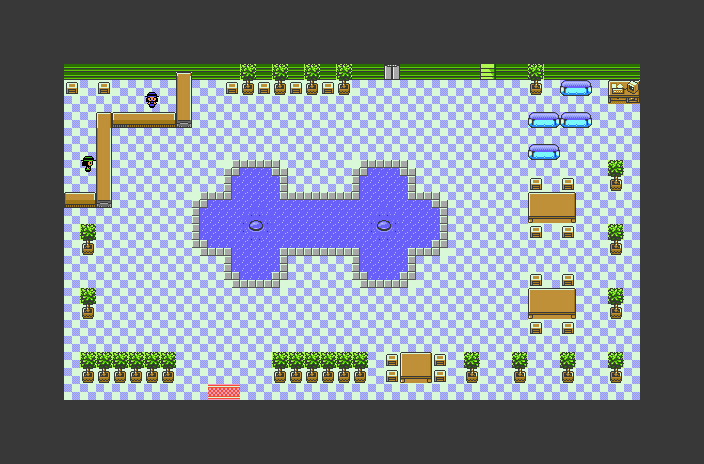Screen dimensions: 704x464
Task: Select the upper large wooden table on the right
Action: 552,207
